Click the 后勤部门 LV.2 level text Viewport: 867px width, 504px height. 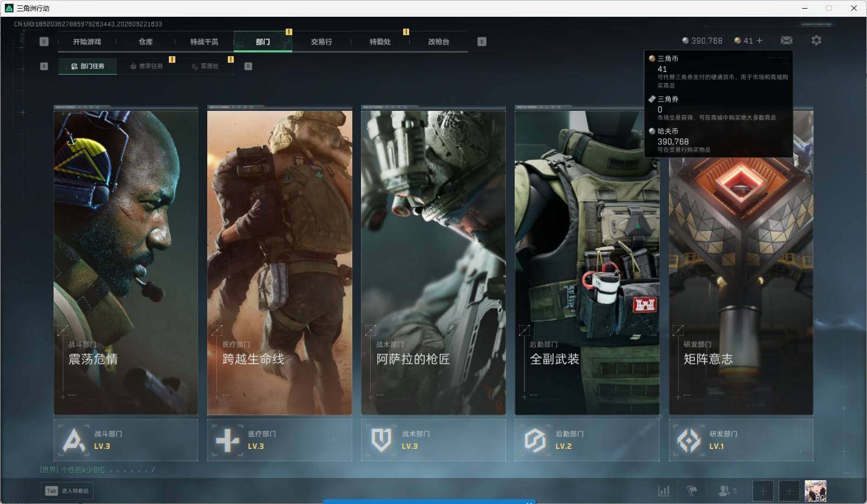click(563, 446)
